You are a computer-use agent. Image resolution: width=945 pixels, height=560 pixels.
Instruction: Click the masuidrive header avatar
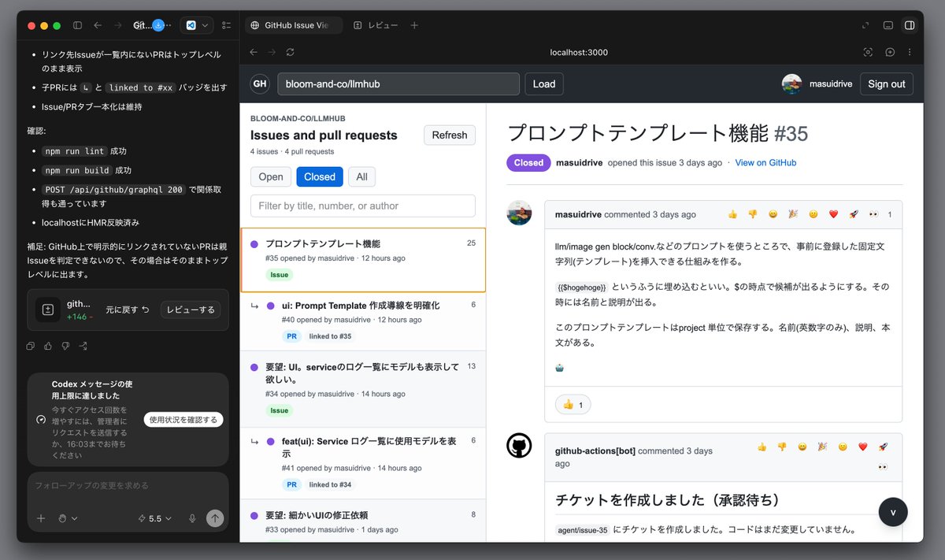(x=792, y=83)
